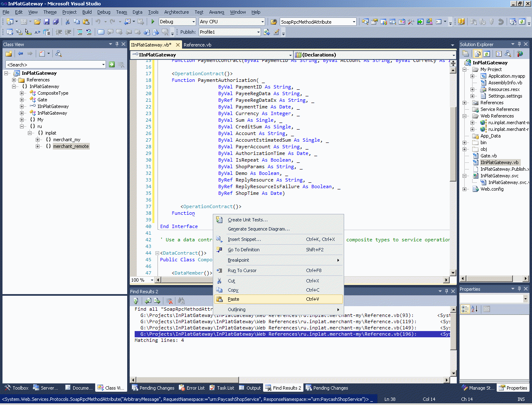
Task: Select Paste from the context menu
Action: [234, 299]
